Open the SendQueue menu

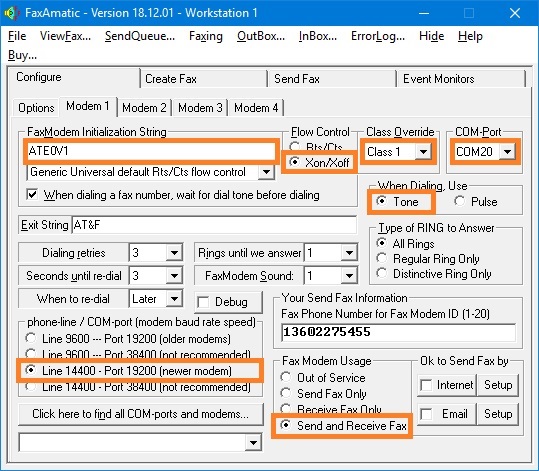coord(140,36)
